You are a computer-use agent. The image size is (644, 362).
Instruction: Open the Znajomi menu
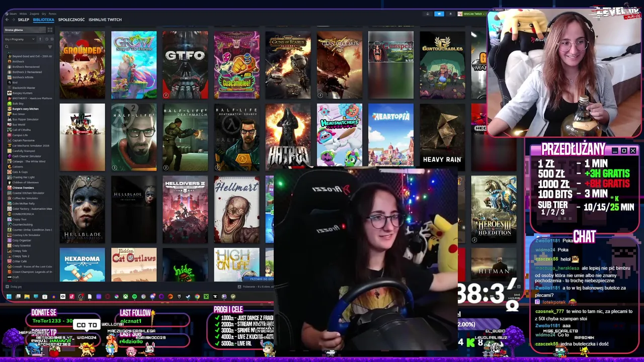pos(34,14)
